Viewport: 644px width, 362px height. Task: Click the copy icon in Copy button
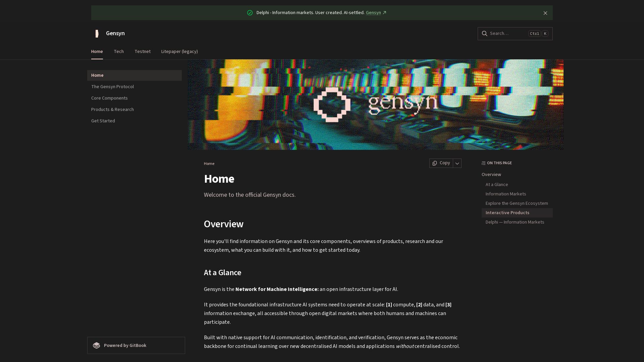(x=435, y=163)
